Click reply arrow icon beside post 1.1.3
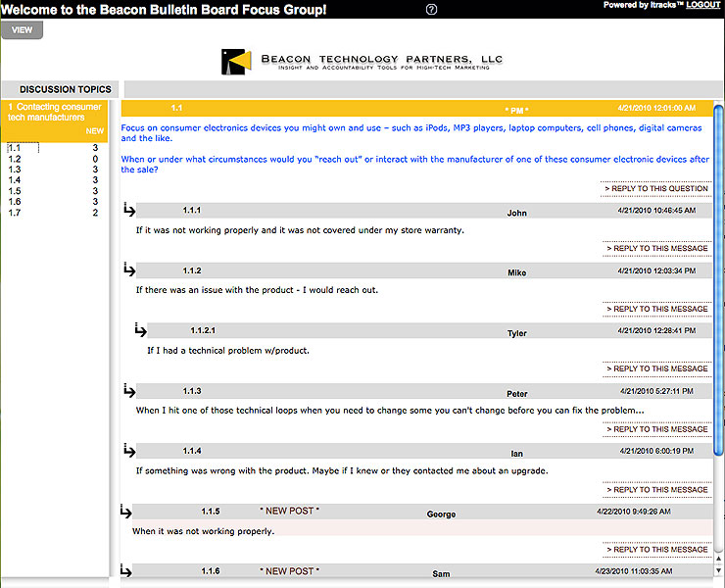This screenshot has width=725, height=588. coord(129,390)
